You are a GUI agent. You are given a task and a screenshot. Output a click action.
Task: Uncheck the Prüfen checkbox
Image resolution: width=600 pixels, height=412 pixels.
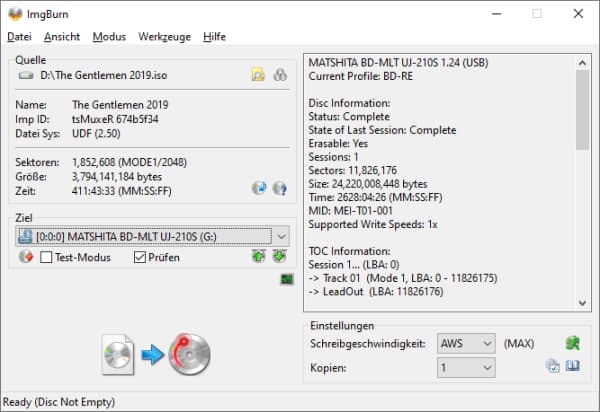click(x=140, y=257)
